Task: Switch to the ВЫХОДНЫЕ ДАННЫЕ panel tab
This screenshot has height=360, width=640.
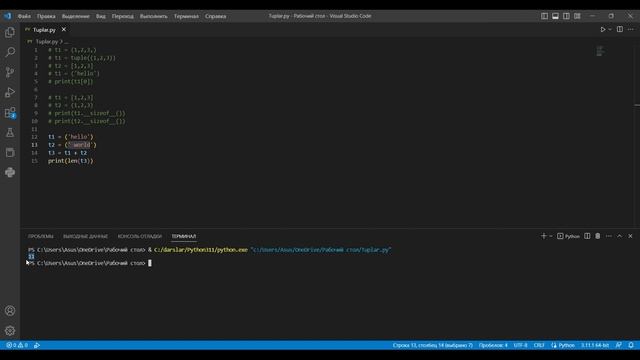Action: [x=85, y=236]
